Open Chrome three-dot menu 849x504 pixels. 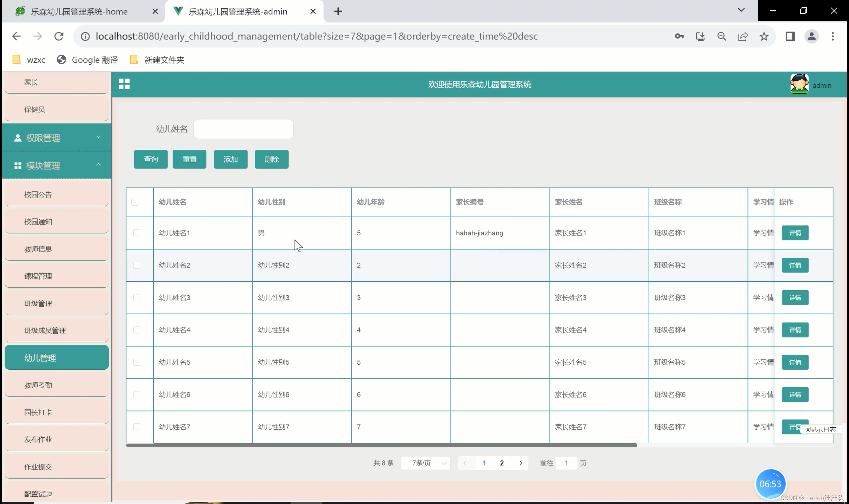click(832, 36)
